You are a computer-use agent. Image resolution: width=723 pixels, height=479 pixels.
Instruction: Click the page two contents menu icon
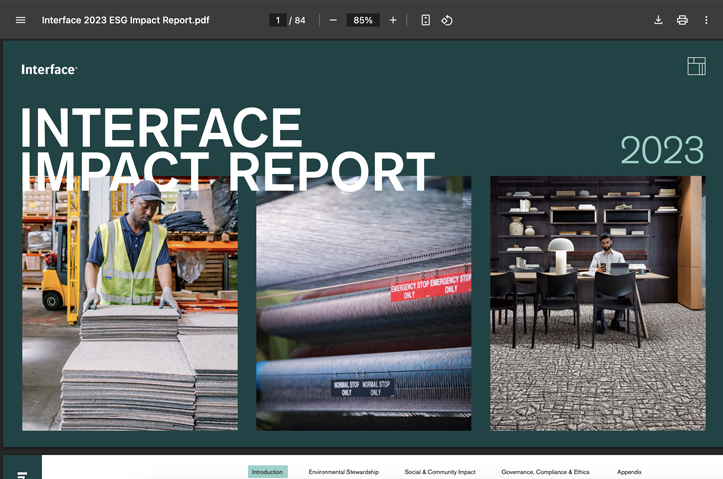[22, 474]
